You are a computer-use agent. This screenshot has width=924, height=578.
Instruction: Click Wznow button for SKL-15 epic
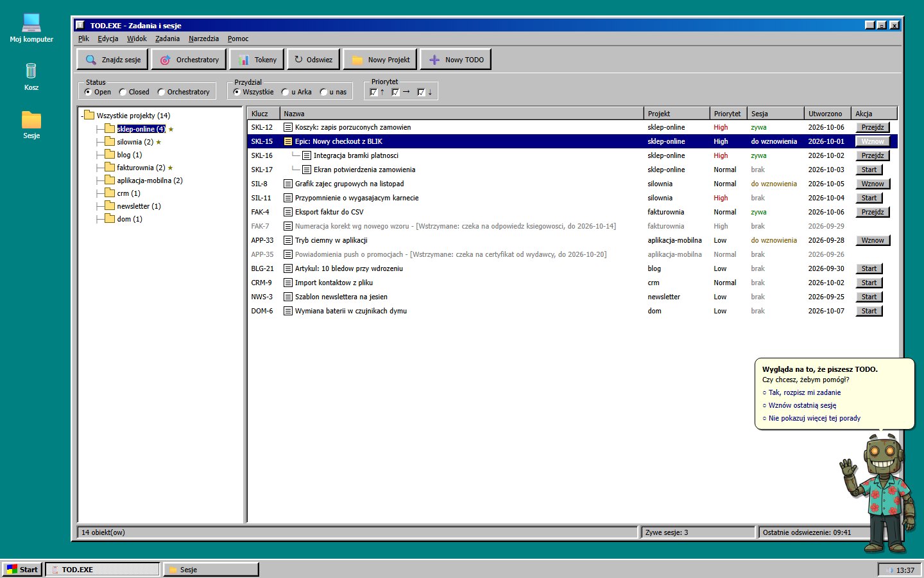tap(873, 141)
